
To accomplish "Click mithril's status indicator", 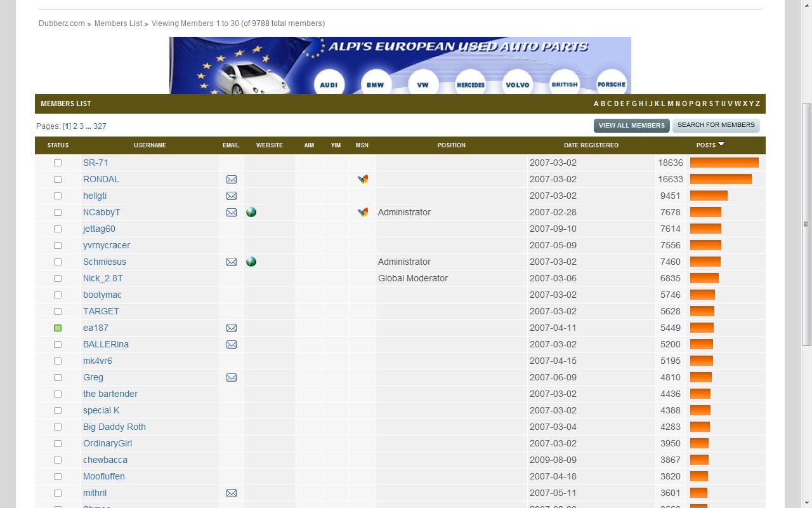I will click(58, 493).
